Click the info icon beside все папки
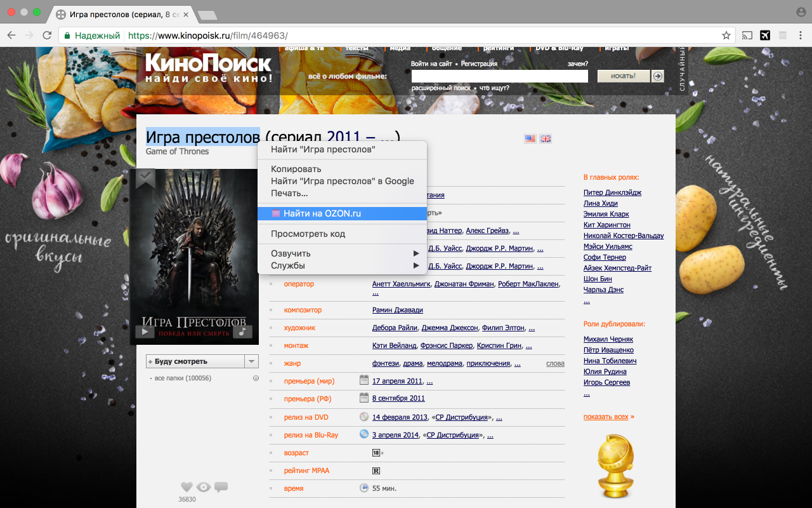 point(256,378)
